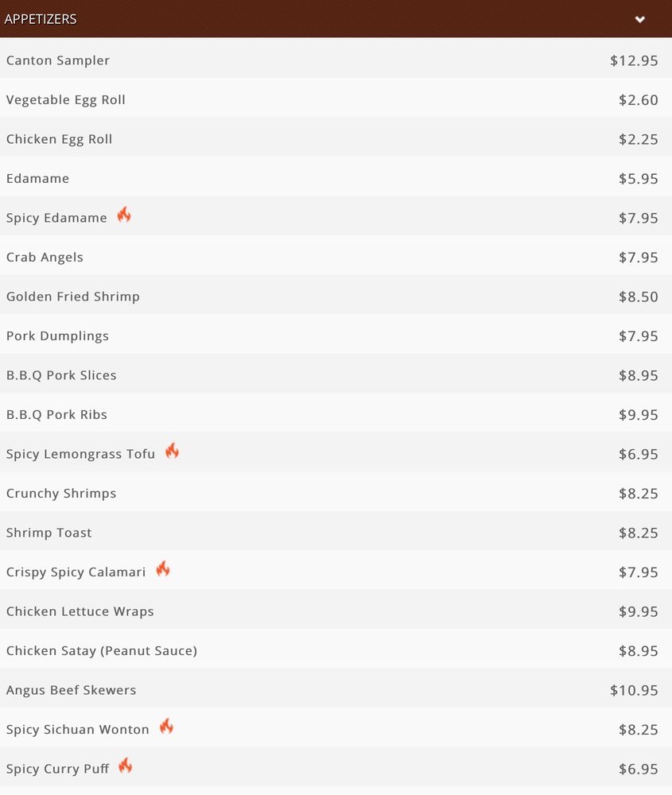Select the Canton Sampler item
This screenshot has height=795, width=672.
[336, 60]
